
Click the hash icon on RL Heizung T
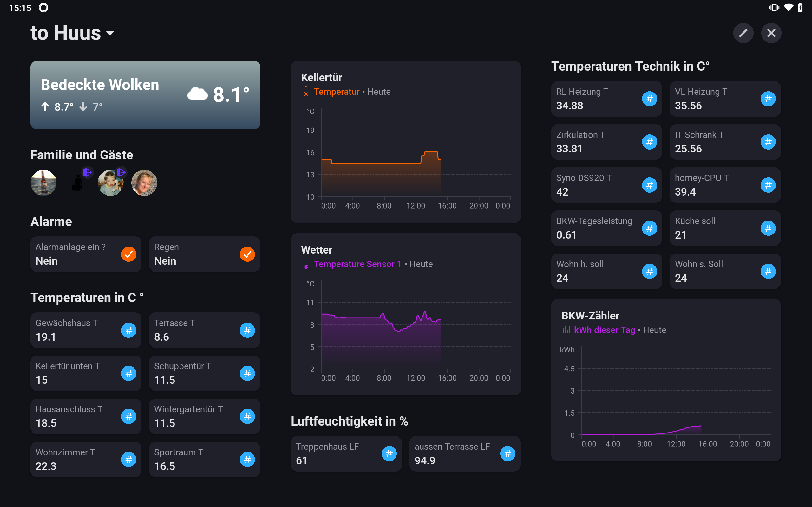tap(649, 99)
